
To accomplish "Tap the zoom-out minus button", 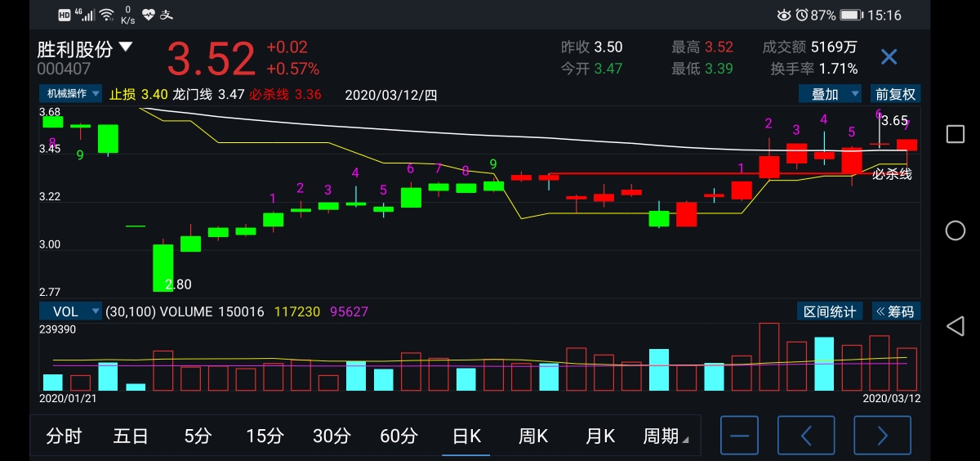I will [739, 436].
